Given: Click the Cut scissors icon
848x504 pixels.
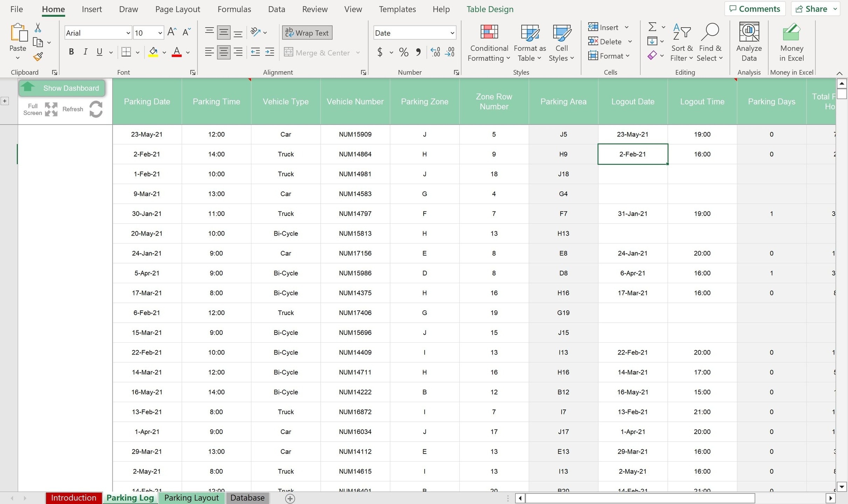Looking at the screenshot, I should tap(38, 28).
